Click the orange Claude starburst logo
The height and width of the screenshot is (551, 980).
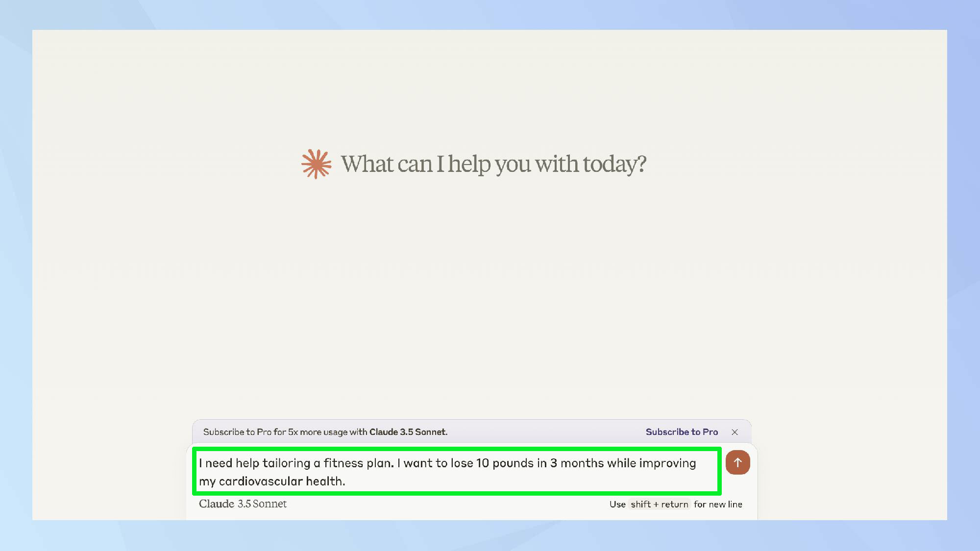click(316, 164)
